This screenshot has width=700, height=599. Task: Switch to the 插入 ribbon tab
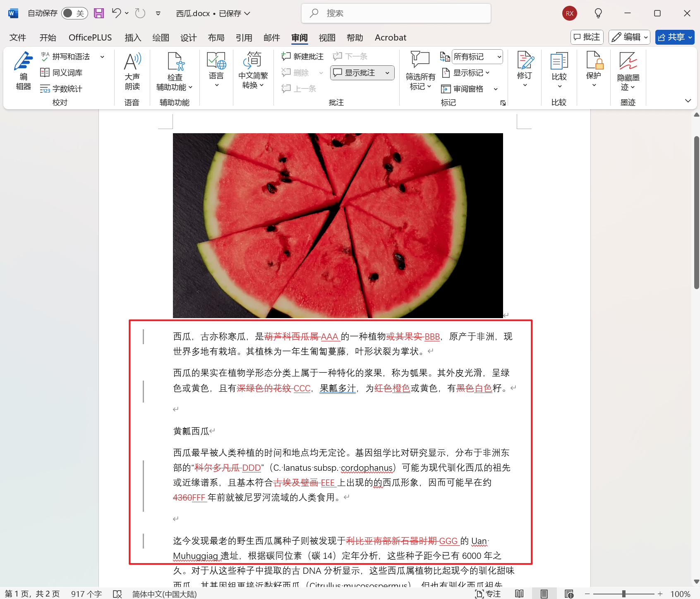(x=133, y=37)
